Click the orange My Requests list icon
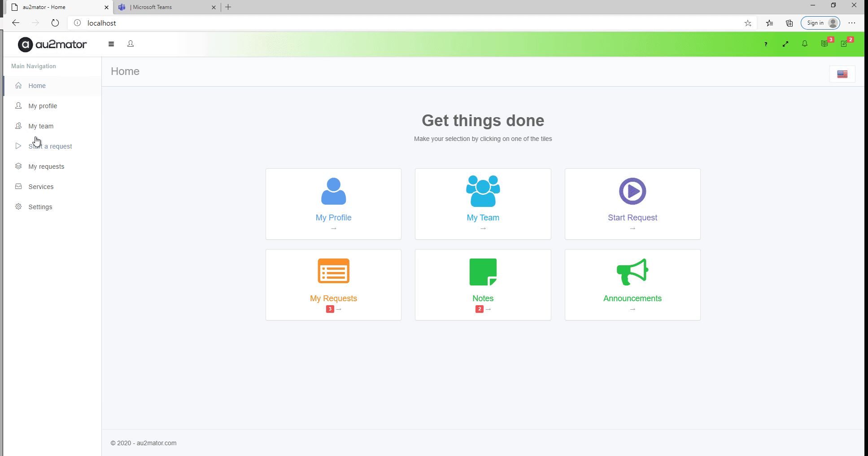The image size is (868, 456). click(333, 271)
